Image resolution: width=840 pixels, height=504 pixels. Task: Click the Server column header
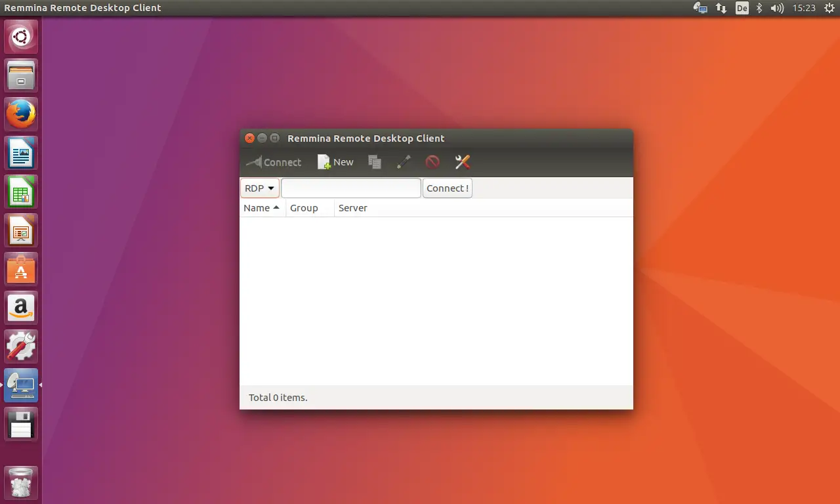coord(352,208)
